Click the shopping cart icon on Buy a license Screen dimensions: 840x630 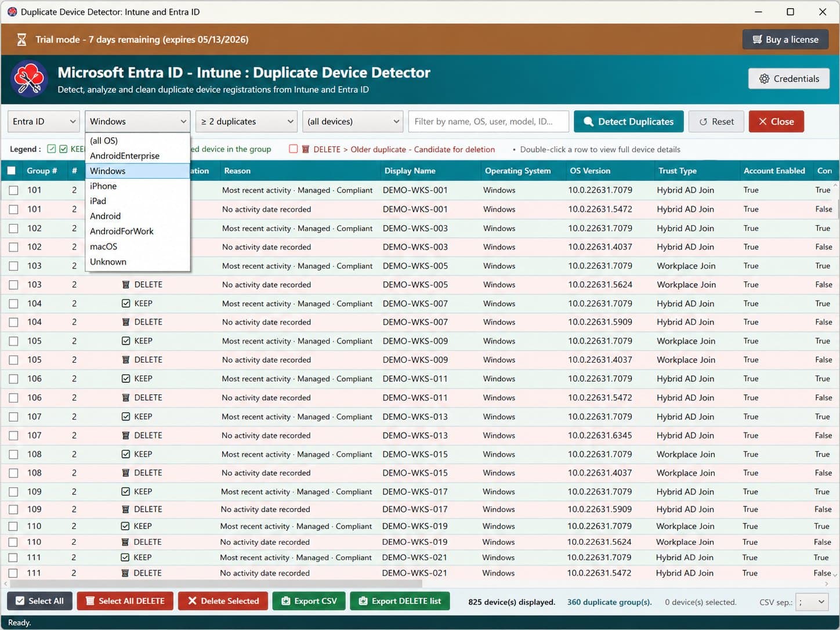point(757,39)
